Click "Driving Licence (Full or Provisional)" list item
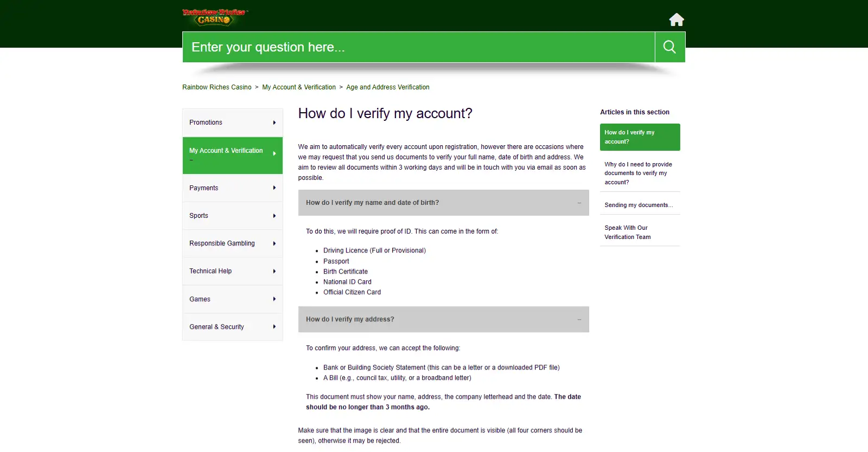868x452 pixels. (374, 250)
